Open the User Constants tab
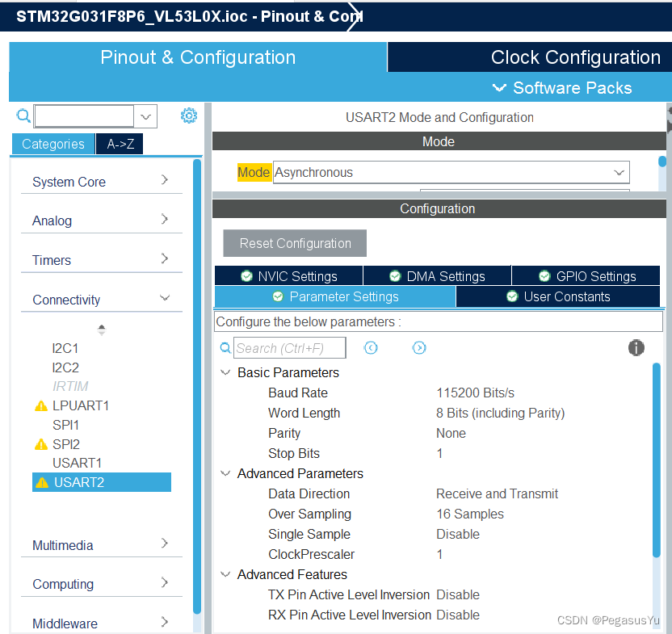Image resolution: width=672 pixels, height=634 pixels. [x=558, y=296]
